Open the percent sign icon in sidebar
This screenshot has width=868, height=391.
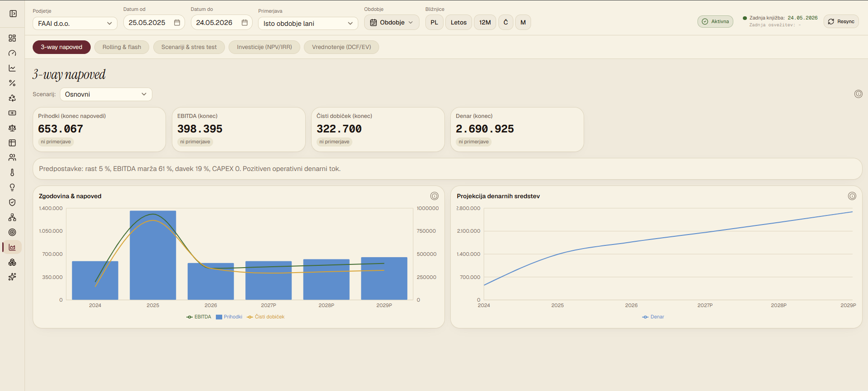pyautogui.click(x=12, y=83)
